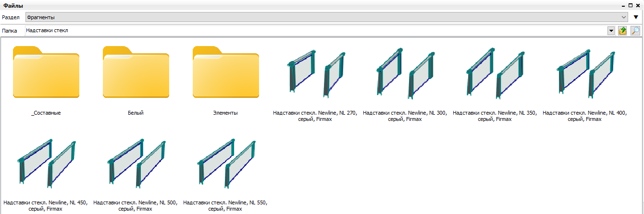Image resolution: width=644 pixels, height=214 pixels.
Task: Select the NL 450 glass fragment thumbnail
Action: click(x=46, y=163)
